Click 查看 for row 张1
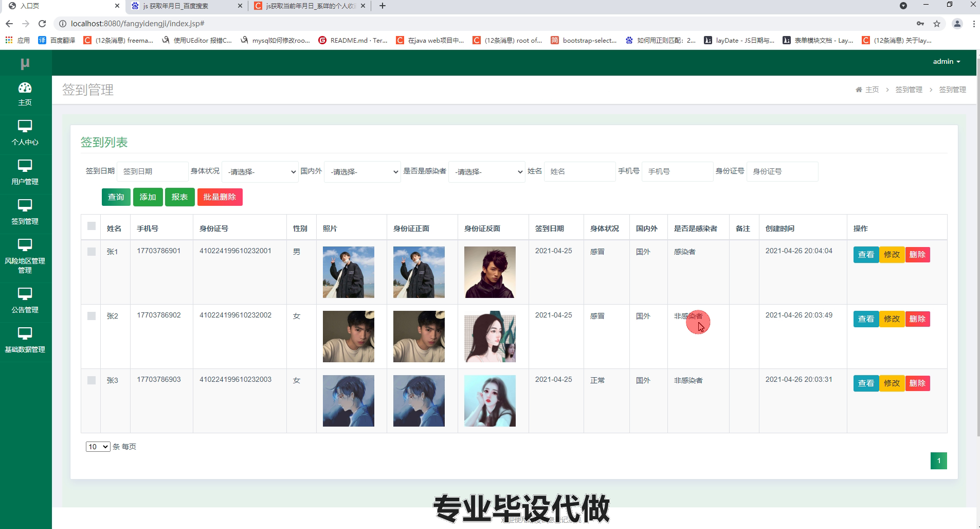Viewport: 980px width, 529px height. (x=866, y=255)
